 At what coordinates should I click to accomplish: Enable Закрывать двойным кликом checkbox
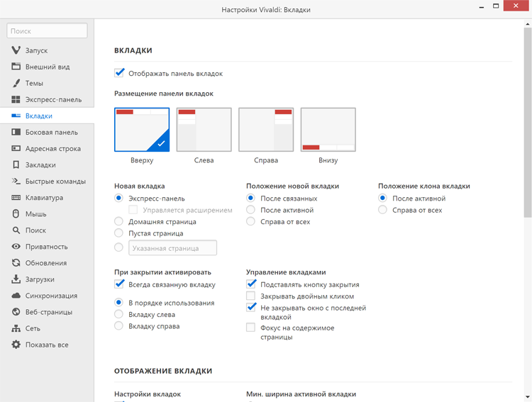(x=250, y=296)
